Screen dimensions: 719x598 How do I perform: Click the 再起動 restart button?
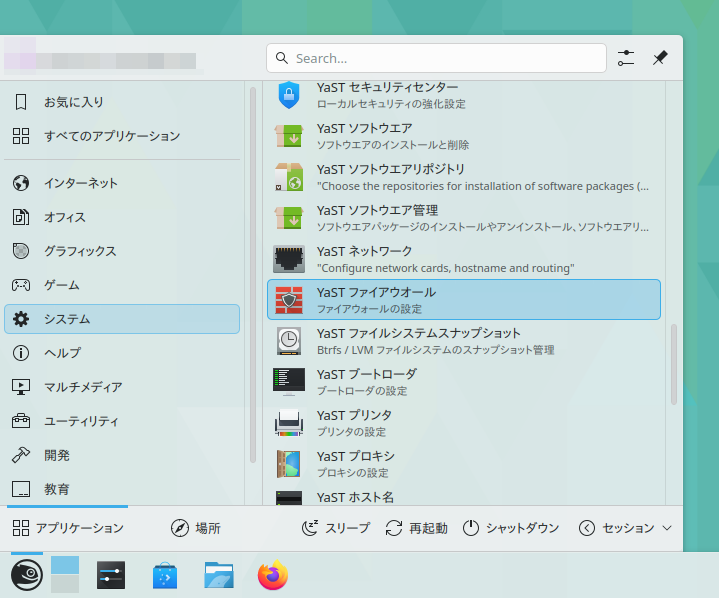(x=416, y=528)
